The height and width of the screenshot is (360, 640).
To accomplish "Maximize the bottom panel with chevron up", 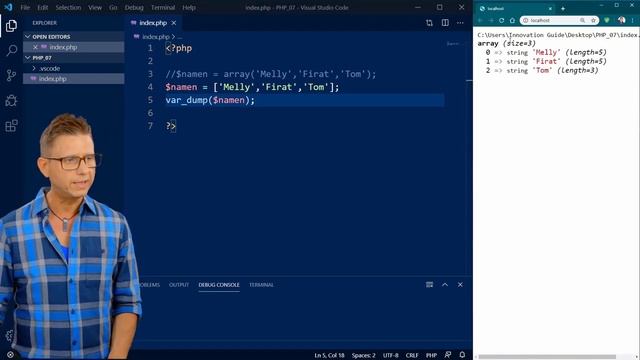I will point(445,284).
